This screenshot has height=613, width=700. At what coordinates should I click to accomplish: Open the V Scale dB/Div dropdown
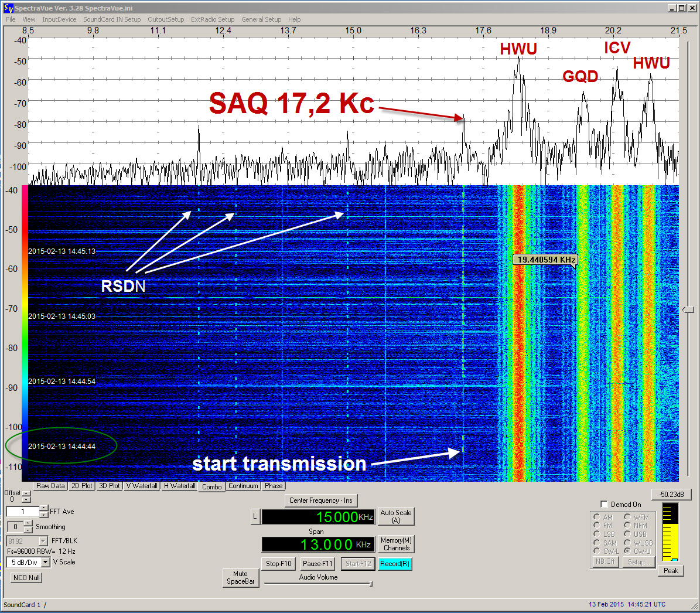coord(46,563)
